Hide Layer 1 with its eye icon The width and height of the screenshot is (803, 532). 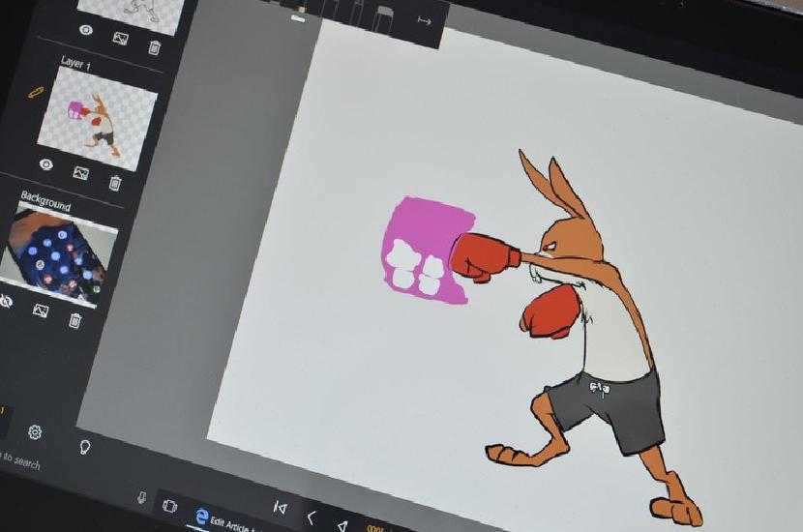tap(46, 163)
